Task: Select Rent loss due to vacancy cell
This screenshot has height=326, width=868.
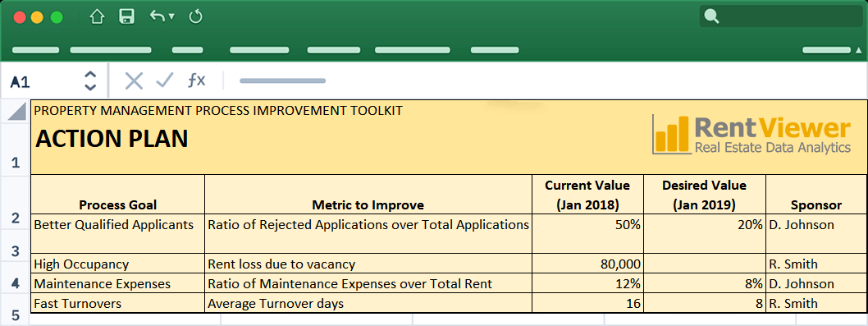Action: coord(368,264)
